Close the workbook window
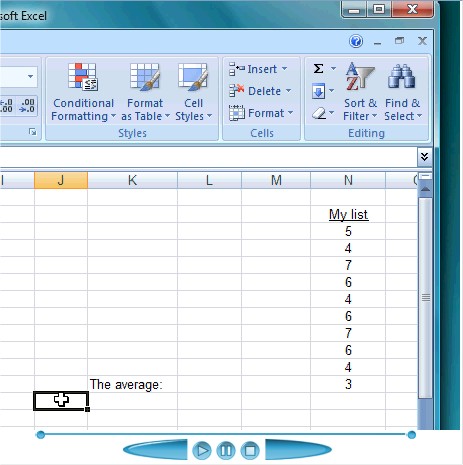 click(422, 41)
